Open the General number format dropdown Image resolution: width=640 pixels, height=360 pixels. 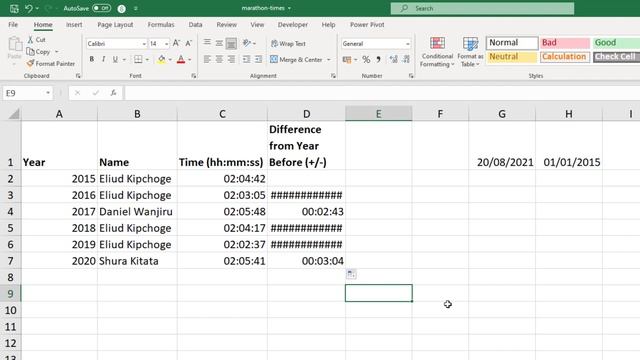point(407,44)
